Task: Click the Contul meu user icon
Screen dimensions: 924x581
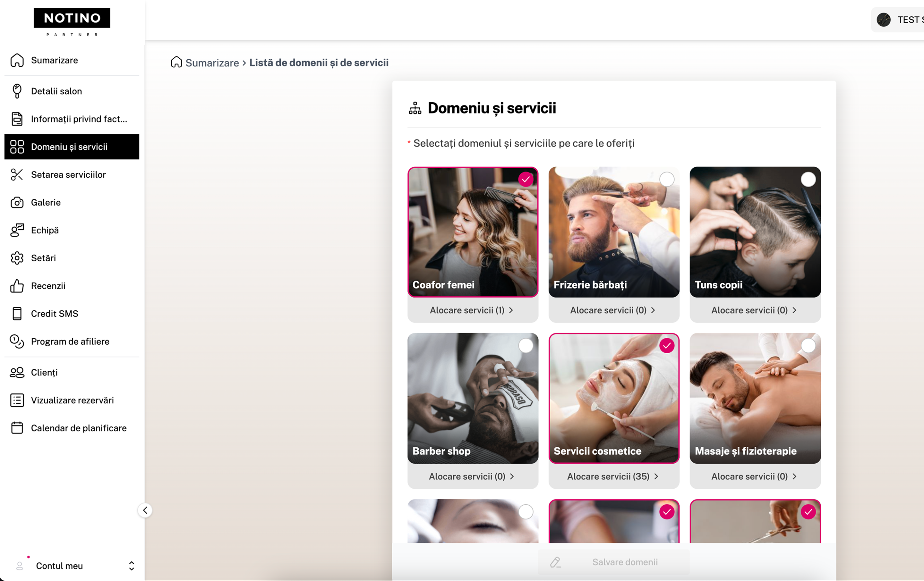Action: [x=20, y=566]
